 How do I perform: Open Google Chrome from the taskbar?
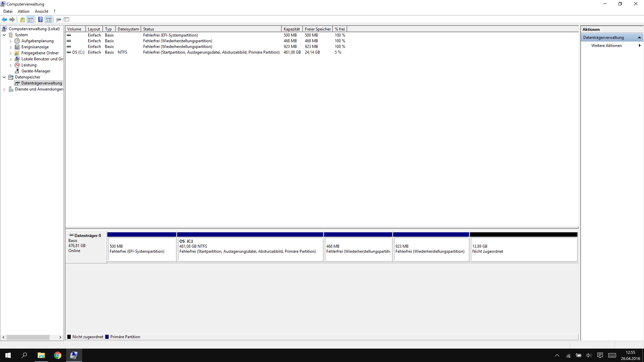coord(58,355)
